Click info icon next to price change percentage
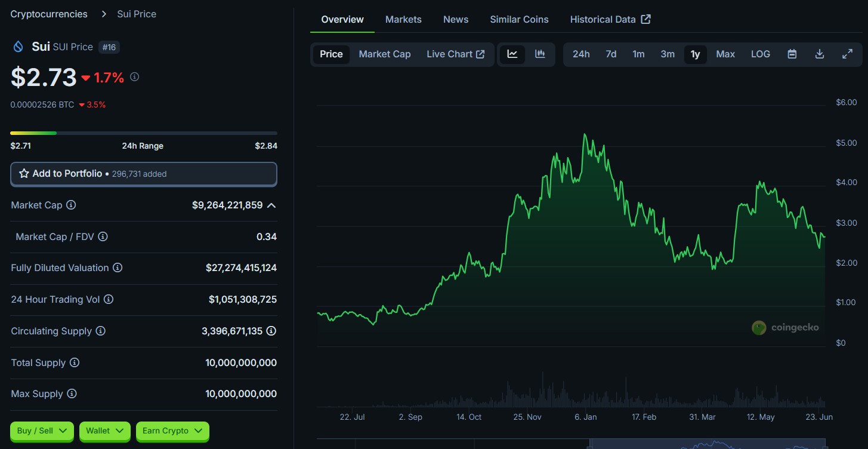This screenshot has width=868, height=449. click(135, 76)
